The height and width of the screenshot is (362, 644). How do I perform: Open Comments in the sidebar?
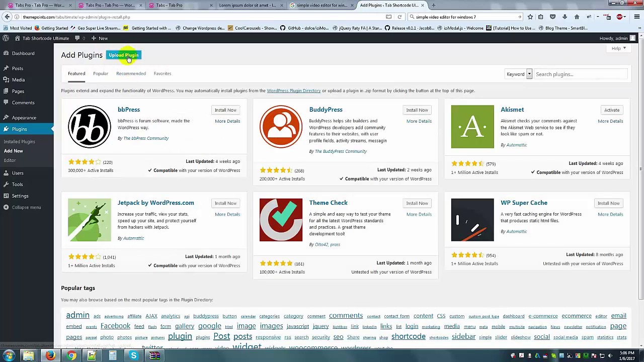(x=23, y=103)
